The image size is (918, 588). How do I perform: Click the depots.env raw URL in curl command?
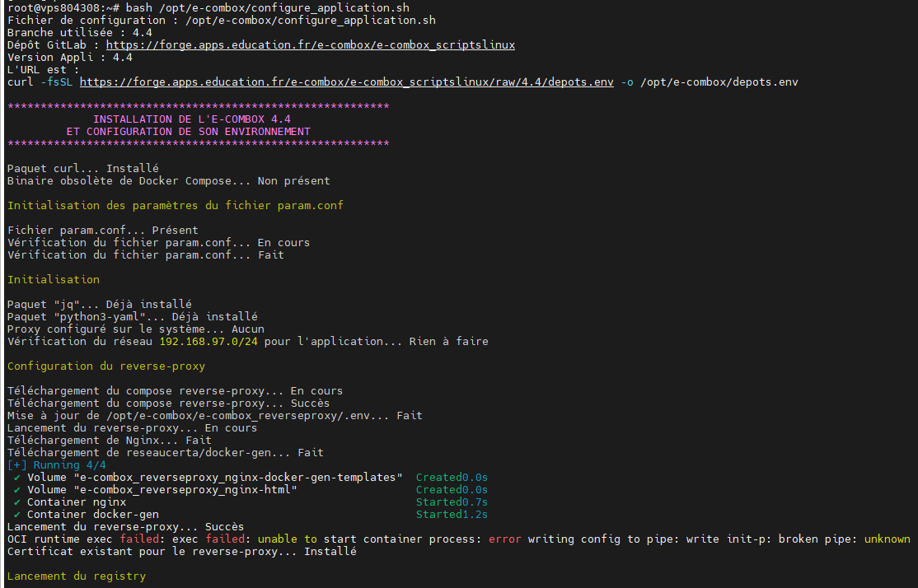pyautogui.click(x=346, y=82)
